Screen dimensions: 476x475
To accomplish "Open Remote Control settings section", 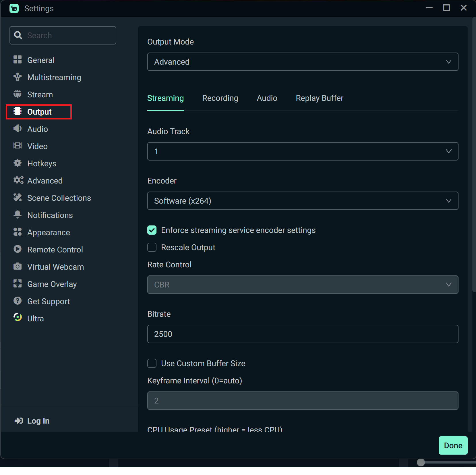I will pyautogui.click(x=55, y=250).
